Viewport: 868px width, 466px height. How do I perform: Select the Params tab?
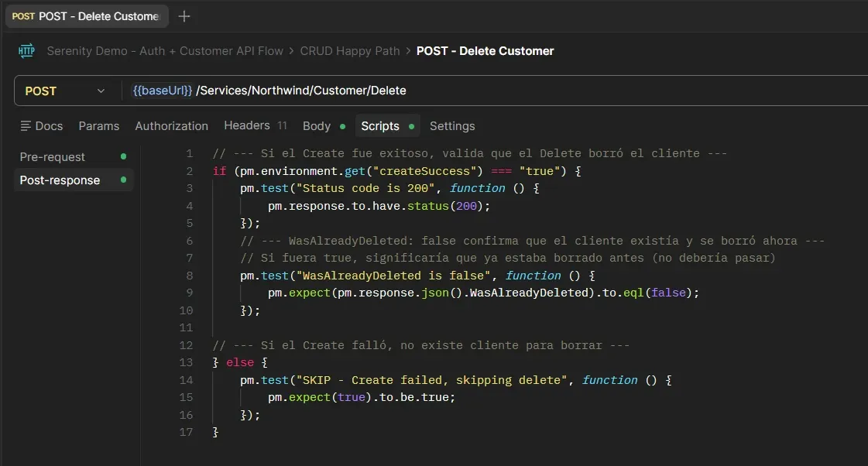tap(99, 125)
